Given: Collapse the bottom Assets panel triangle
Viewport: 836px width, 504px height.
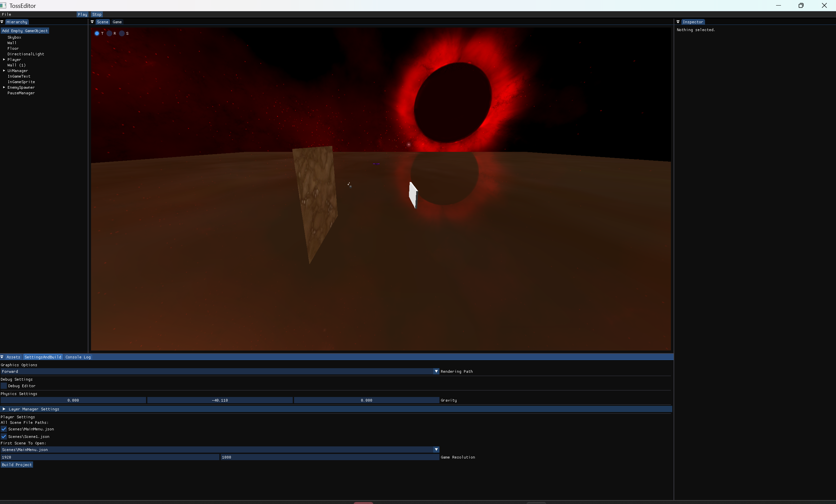Looking at the screenshot, I should tap(2, 357).
